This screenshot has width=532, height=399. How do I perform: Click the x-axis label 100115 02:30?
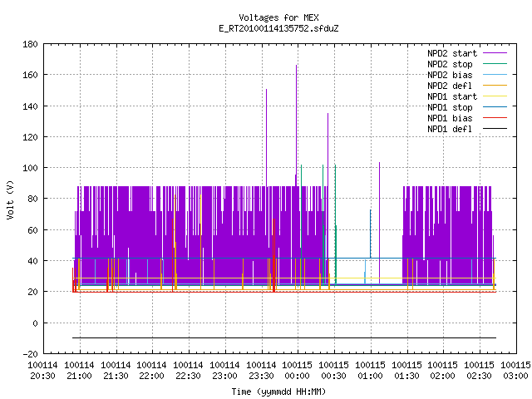click(x=480, y=371)
